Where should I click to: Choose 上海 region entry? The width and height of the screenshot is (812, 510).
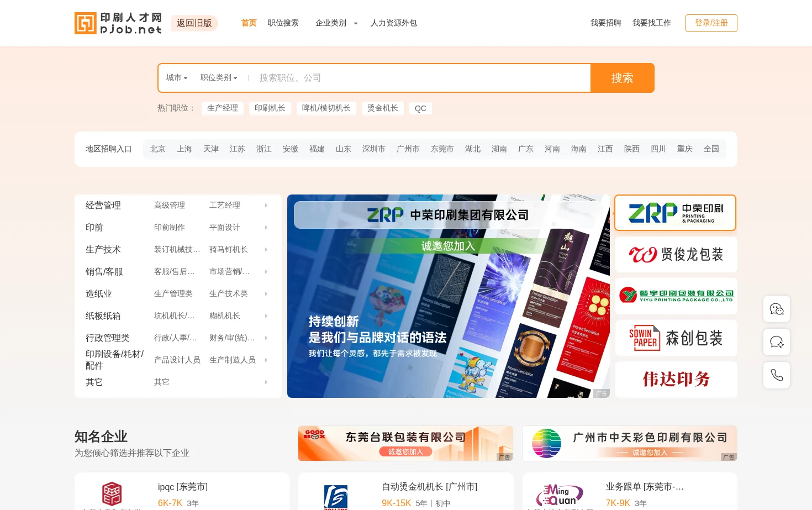tap(184, 149)
